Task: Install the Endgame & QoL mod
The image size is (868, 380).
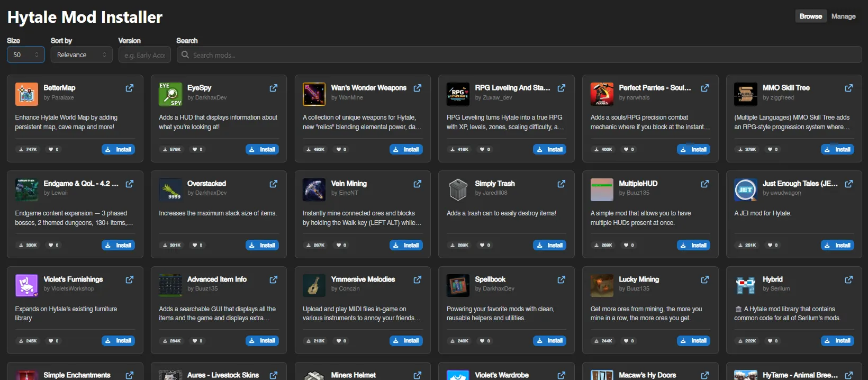Action: (118, 246)
